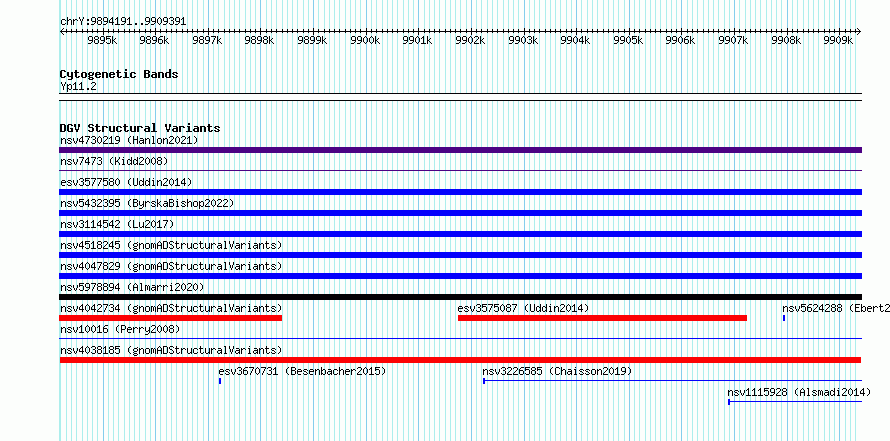Click esv3575087 (Uddin2014) variant label
Screen dimensions: 890x441
[x=523, y=308]
